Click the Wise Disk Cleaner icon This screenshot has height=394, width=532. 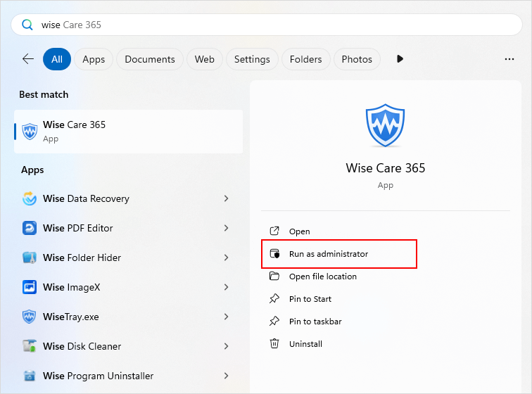click(30, 346)
